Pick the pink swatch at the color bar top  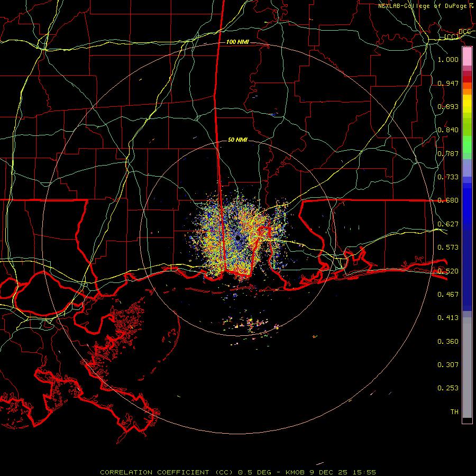(467, 57)
